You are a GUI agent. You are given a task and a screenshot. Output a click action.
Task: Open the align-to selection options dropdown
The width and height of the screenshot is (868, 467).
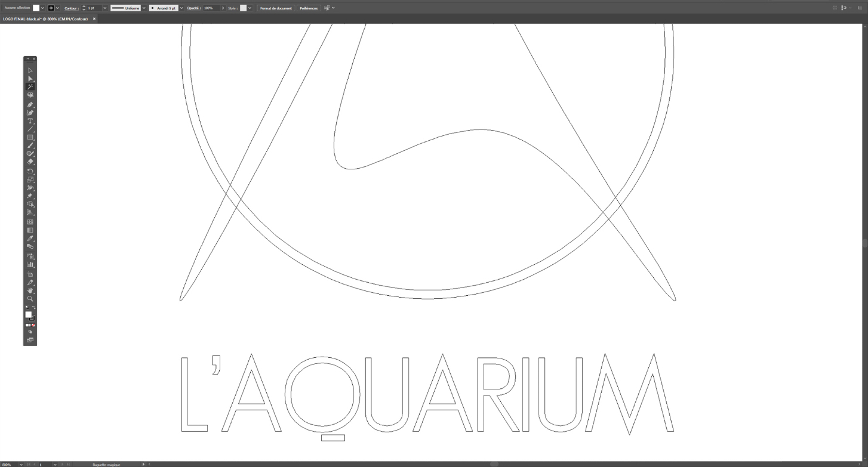pyautogui.click(x=333, y=8)
